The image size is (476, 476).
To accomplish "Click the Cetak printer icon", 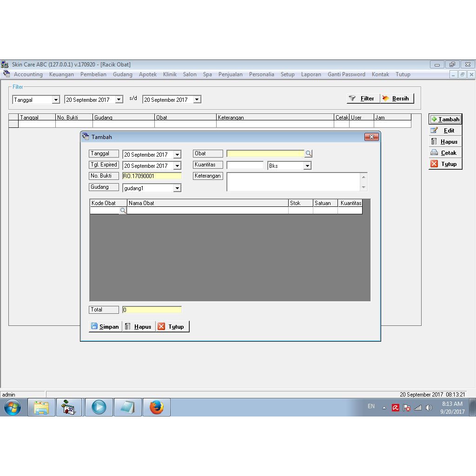I will pos(434,152).
